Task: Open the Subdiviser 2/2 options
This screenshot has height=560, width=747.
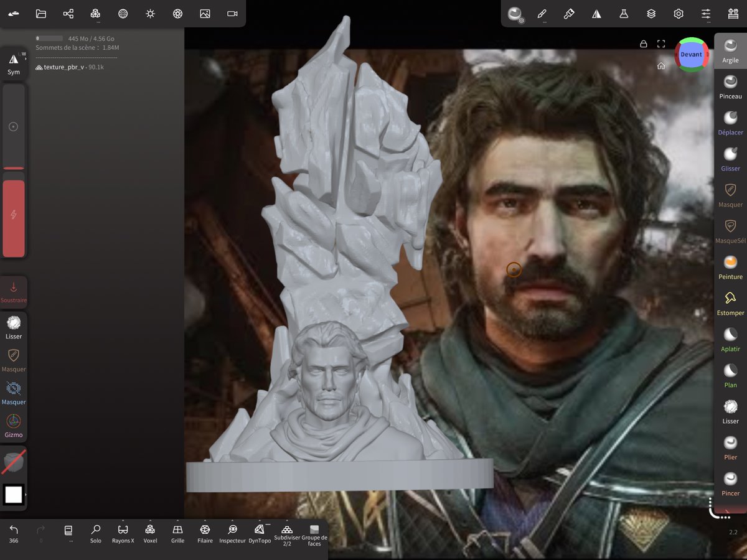Action: 287,534
